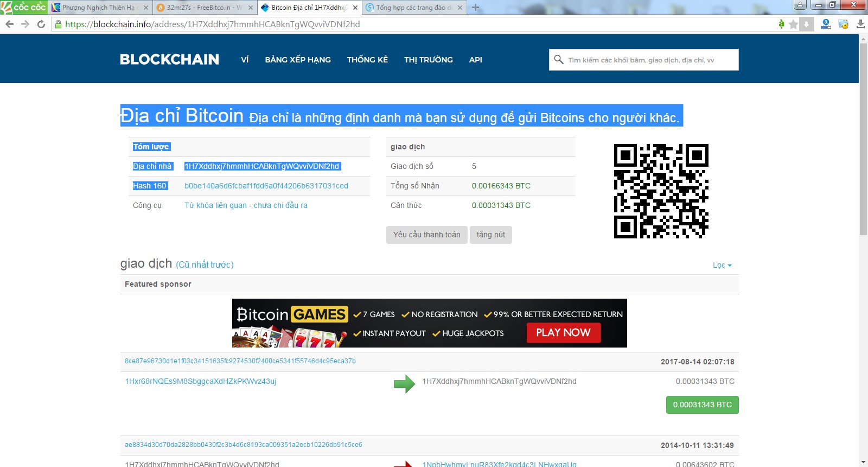
Task: Click the Giao dịch số value 5
Action: 474,166
